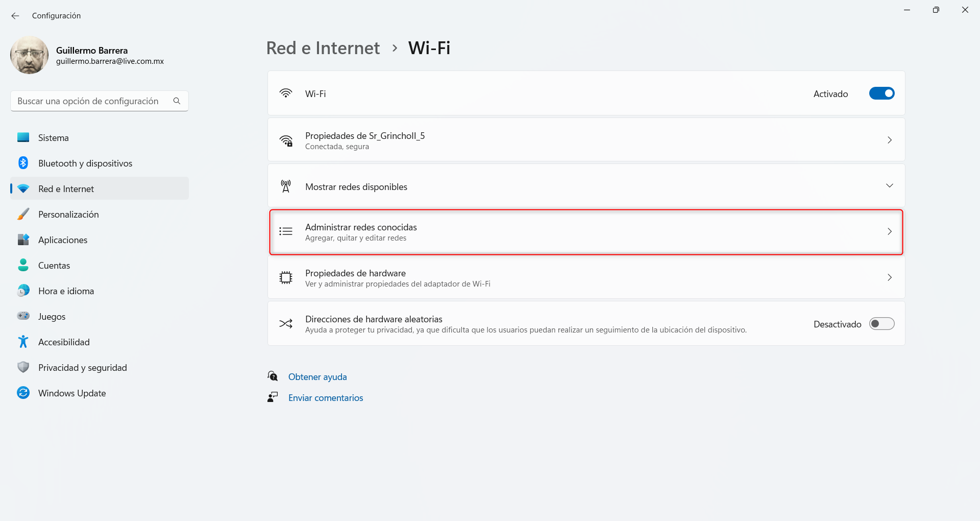Open Administrar redes conocidas chevron
Image resolution: width=980 pixels, height=521 pixels.
(889, 232)
